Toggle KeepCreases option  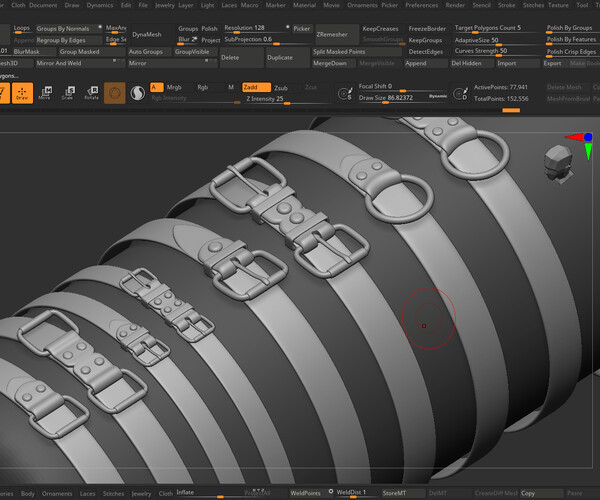[380, 29]
